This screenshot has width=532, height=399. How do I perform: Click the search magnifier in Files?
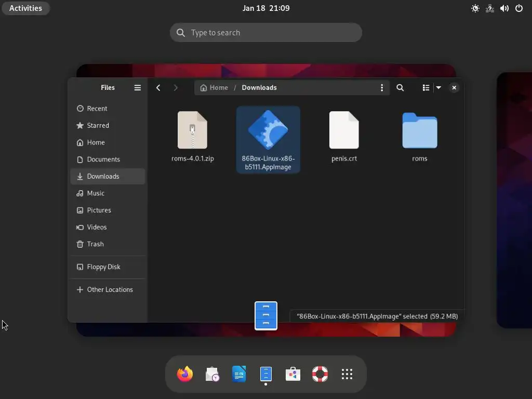click(400, 87)
